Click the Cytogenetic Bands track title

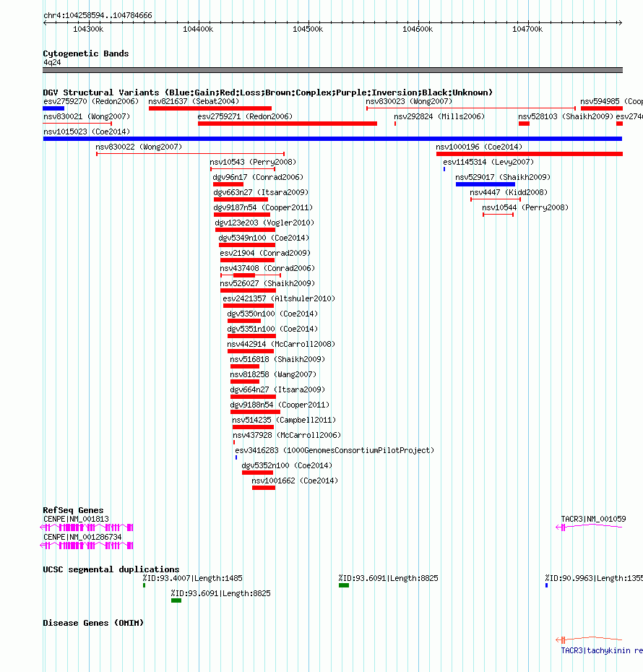coord(86,53)
